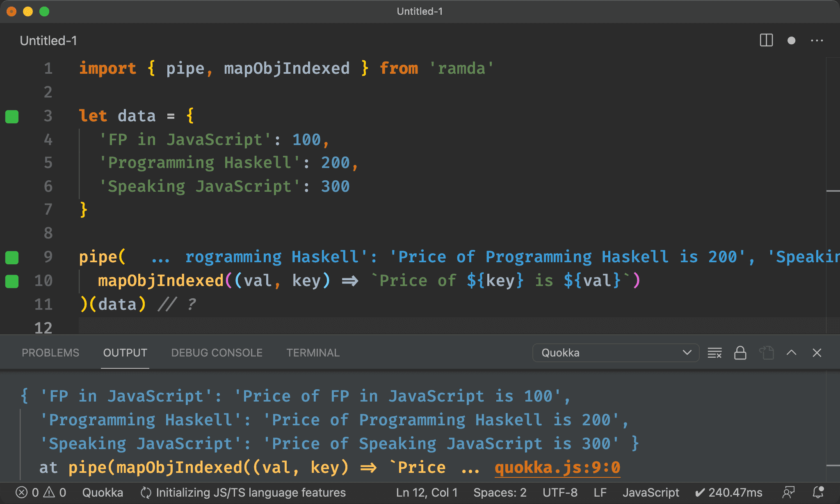Viewport: 840px width, 504px height.
Task: Click the macOS green fullscreen button
Action: 44,11
